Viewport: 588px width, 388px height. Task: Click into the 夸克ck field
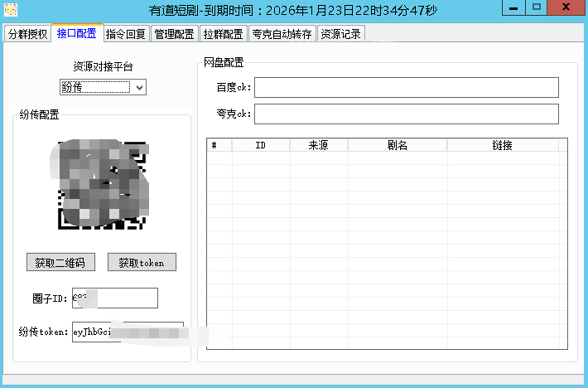407,114
